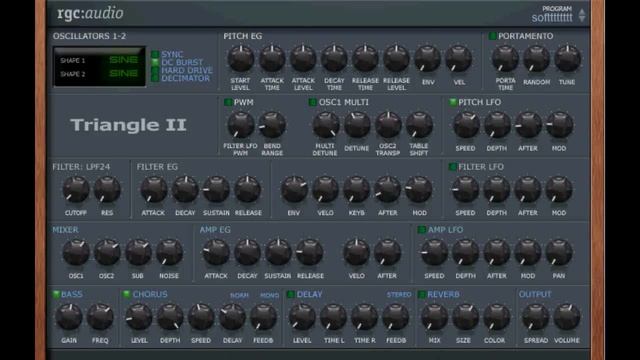This screenshot has height=360, width=640.
Task: Click the program name softttttttt
Action: [552, 18]
